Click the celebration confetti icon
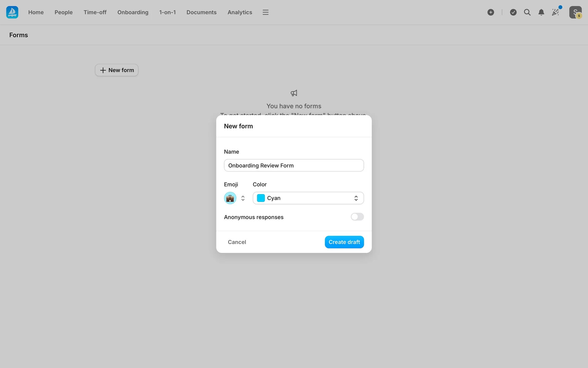 point(556,12)
